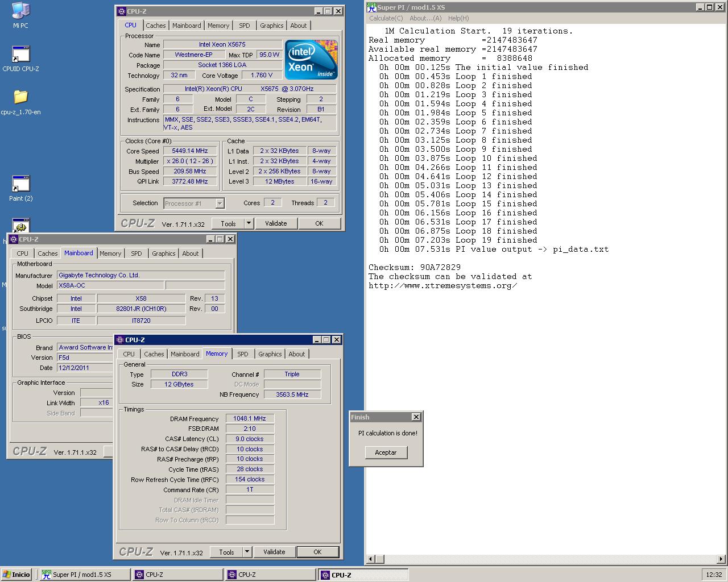Viewport: 728px width, 582px height.
Task: Click Super PI horizontal scrollbar left arrow
Action: (371, 559)
